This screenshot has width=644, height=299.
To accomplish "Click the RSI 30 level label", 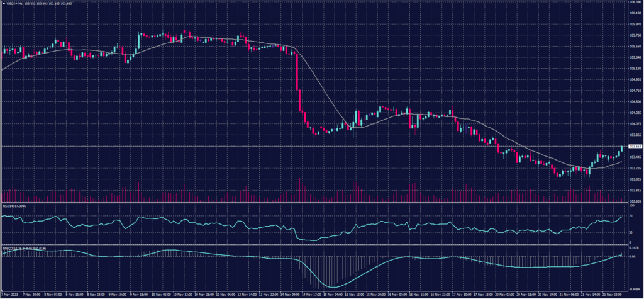I will click(631, 233).
